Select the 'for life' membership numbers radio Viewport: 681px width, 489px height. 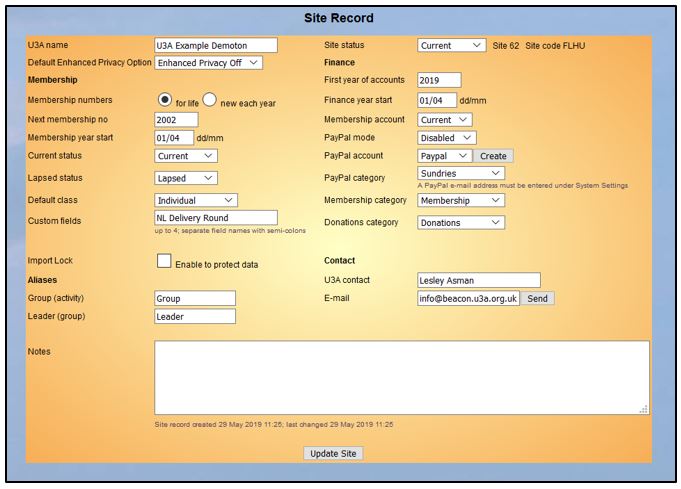(x=164, y=100)
